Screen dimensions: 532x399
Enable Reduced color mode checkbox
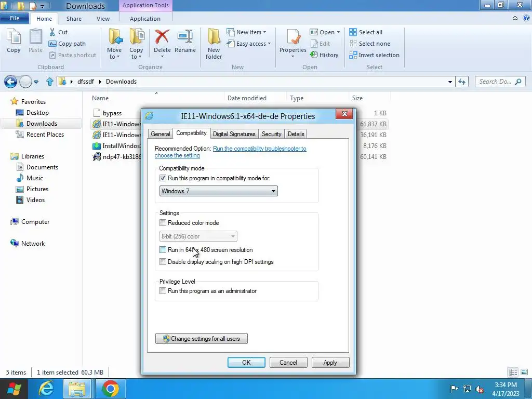163,223
